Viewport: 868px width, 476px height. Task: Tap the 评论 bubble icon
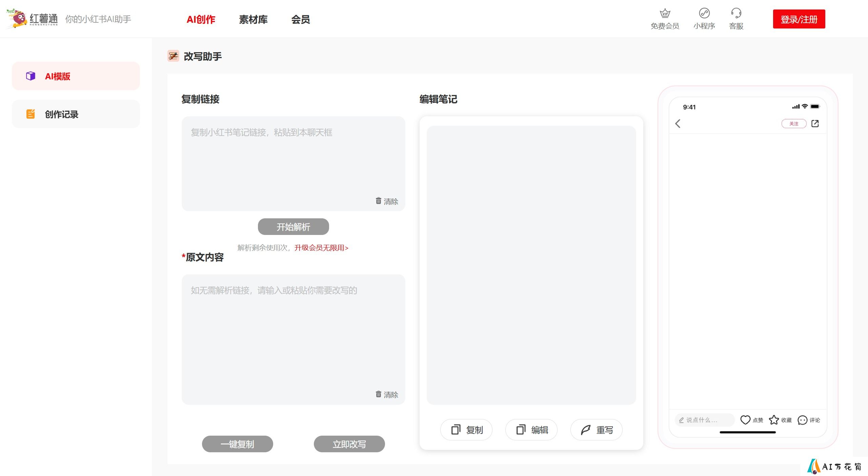tap(802, 420)
